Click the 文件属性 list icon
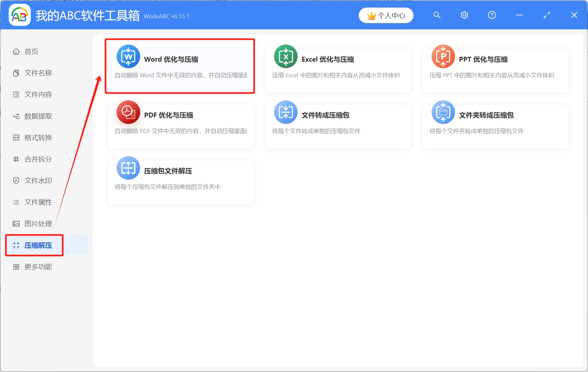 pos(16,202)
